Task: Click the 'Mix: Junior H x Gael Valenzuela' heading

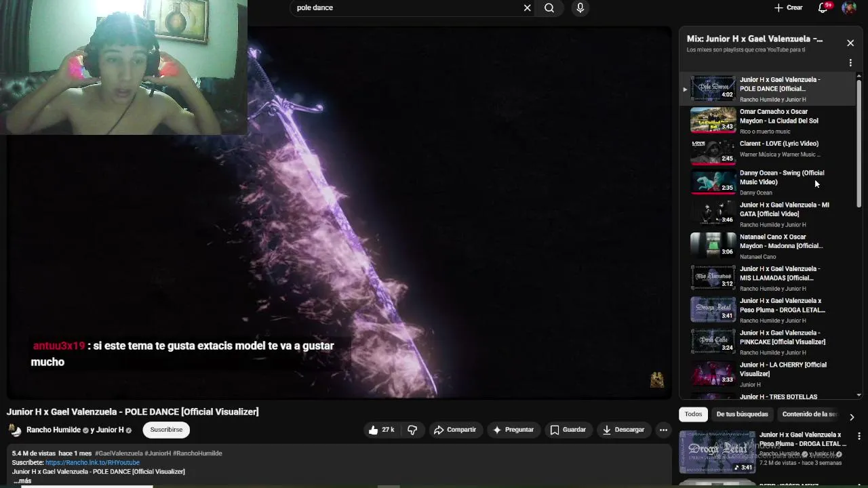Action: tap(755, 39)
